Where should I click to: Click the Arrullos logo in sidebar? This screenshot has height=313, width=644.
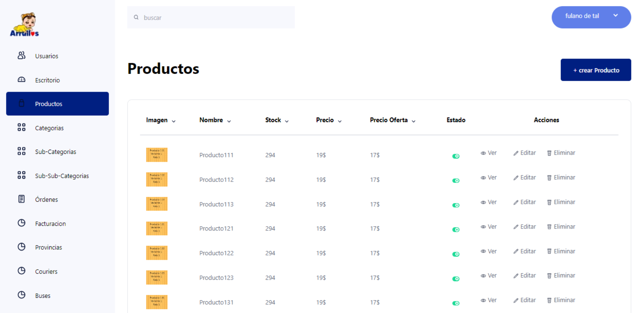[24, 25]
